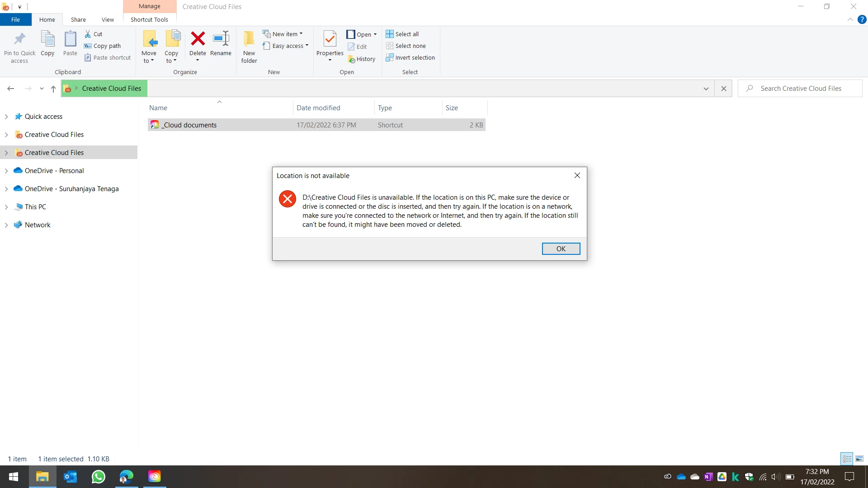The height and width of the screenshot is (488, 868).
Task: Switch to details view toggle
Action: pos(847,459)
